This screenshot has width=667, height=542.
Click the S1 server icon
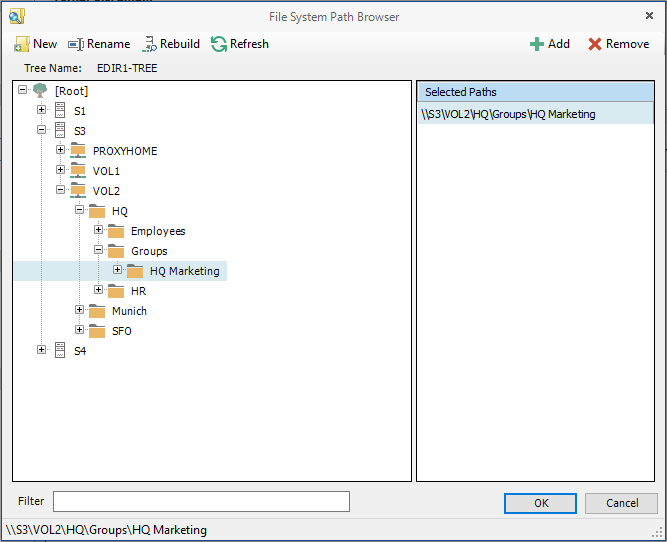60,110
